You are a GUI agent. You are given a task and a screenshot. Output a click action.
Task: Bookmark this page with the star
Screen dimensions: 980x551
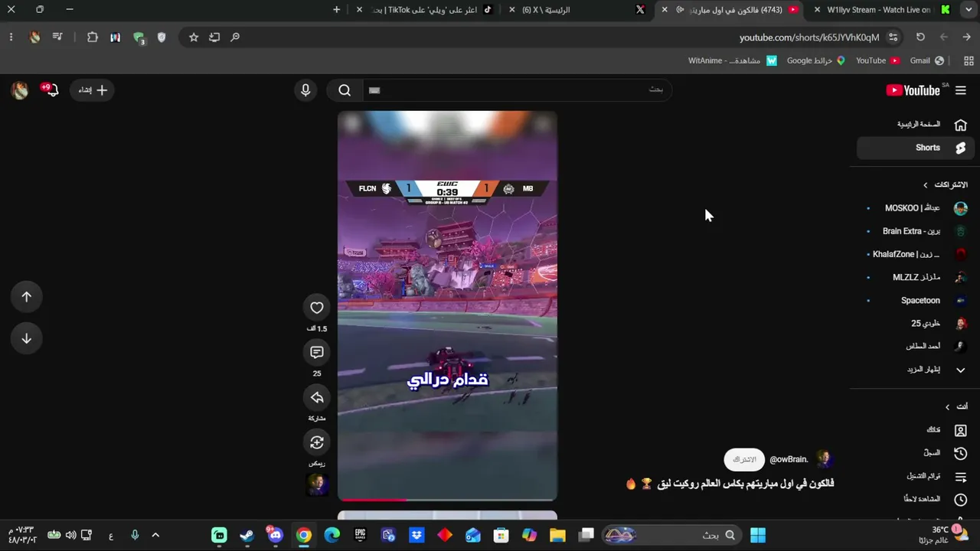click(x=194, y=37)
